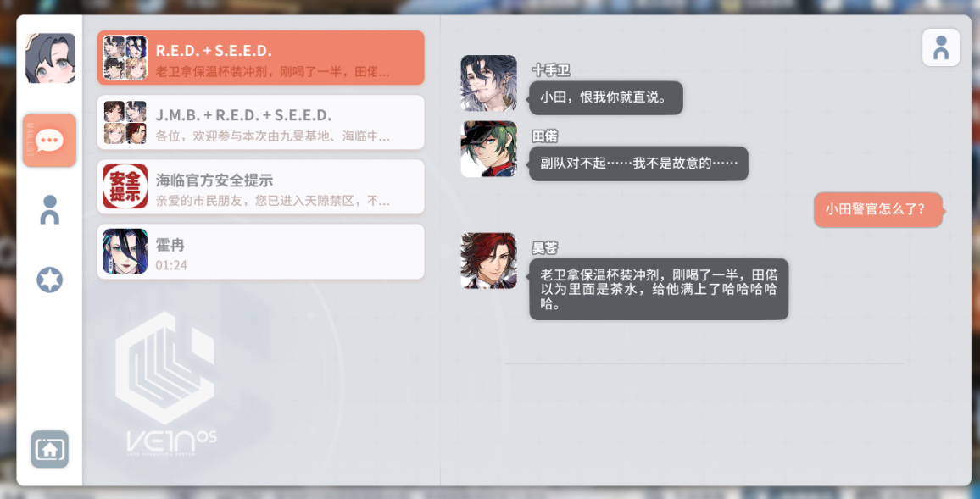Screen dimensions: 980x499
Task: Open 海临官方安全提示 message thread
Action: point(260,186)
